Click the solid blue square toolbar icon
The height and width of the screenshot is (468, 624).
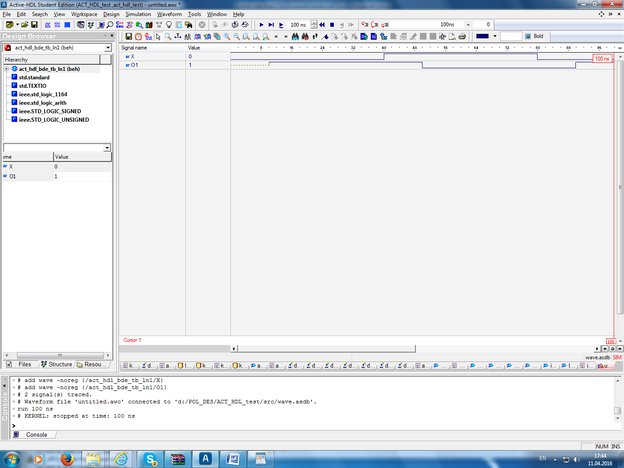click(67, 25)
